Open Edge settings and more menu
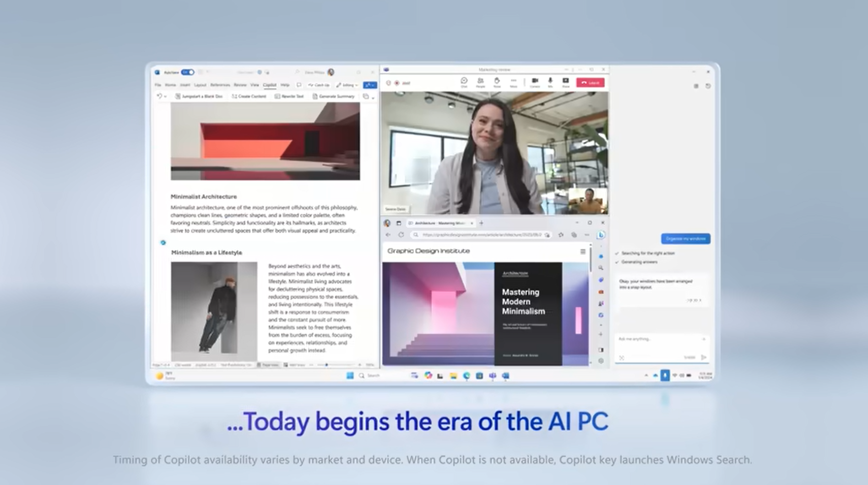The height and width of the screenshot is (485, 868). [587, 234]
